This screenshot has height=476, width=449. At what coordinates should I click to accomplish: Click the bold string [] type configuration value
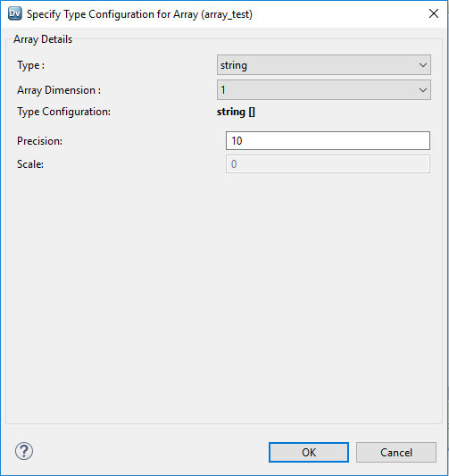236,112
